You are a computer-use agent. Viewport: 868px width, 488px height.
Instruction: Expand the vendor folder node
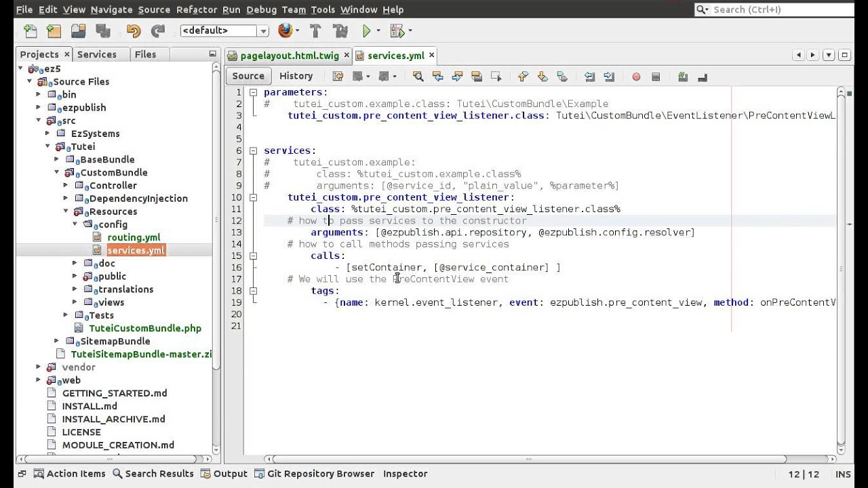(39, 367)
